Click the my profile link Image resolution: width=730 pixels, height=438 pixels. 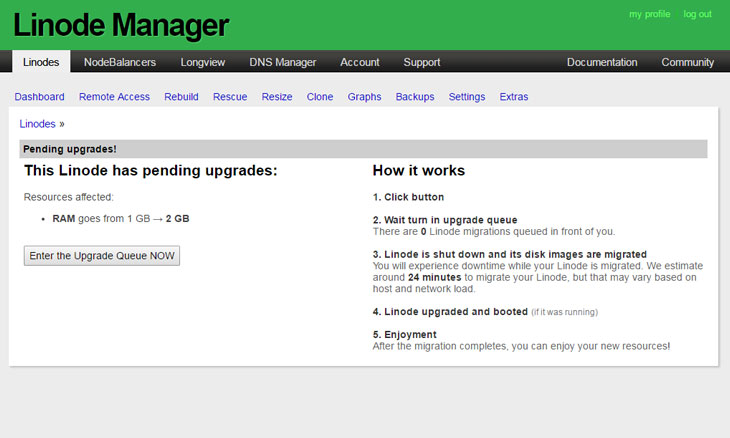(x=649, y=14)
